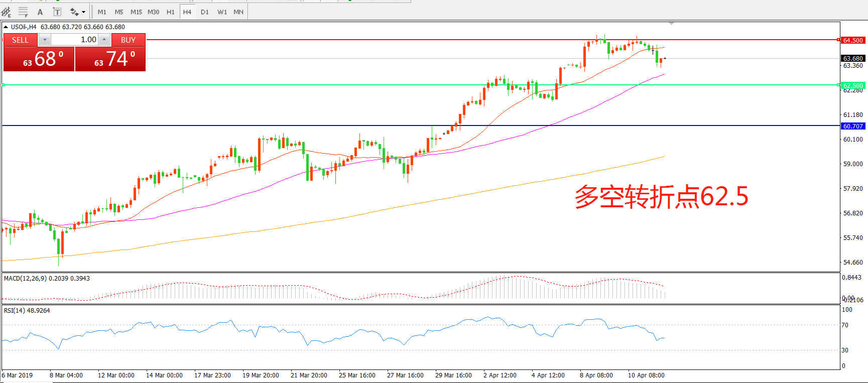Screen dimensions: 868x383
Task: Select the Text tool (A icon)
Action: pos(40,12)
